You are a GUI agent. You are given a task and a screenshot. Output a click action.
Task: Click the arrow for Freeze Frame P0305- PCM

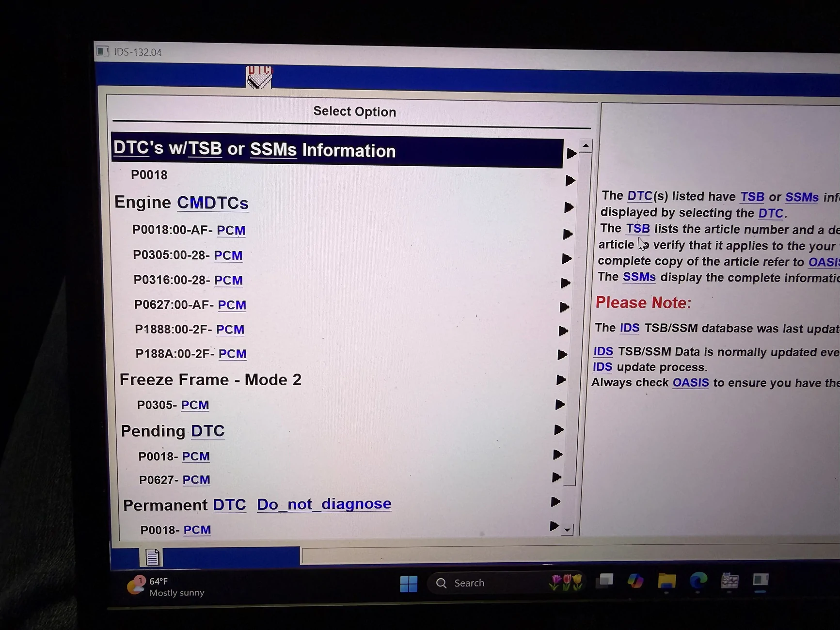pyautogui.click(x=560, y=405)
